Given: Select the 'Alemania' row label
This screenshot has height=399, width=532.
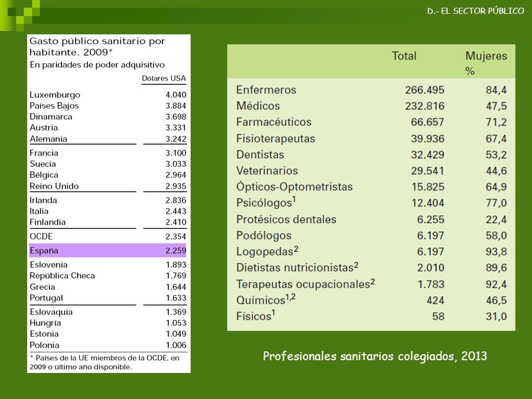Looking at the screenshot, I should click(49, 139).
